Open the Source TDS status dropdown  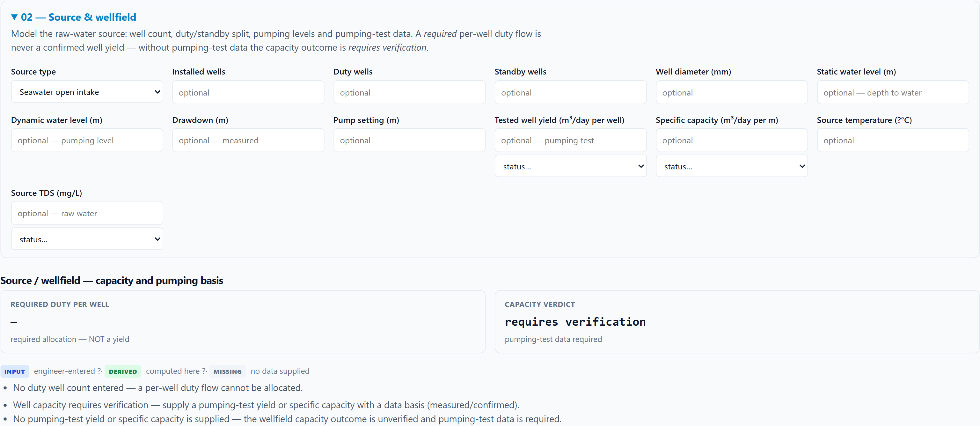click(x=87, y=239)
